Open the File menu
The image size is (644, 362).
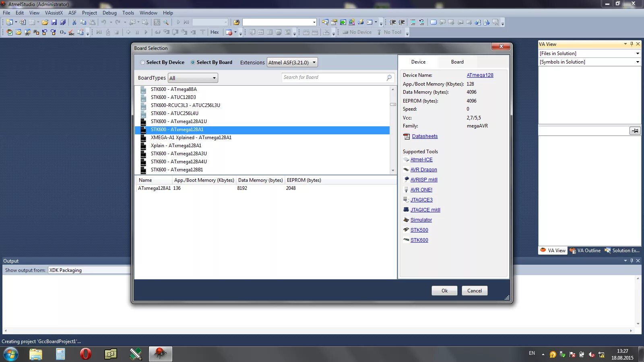pyautogui.click(x=6, y=13)
